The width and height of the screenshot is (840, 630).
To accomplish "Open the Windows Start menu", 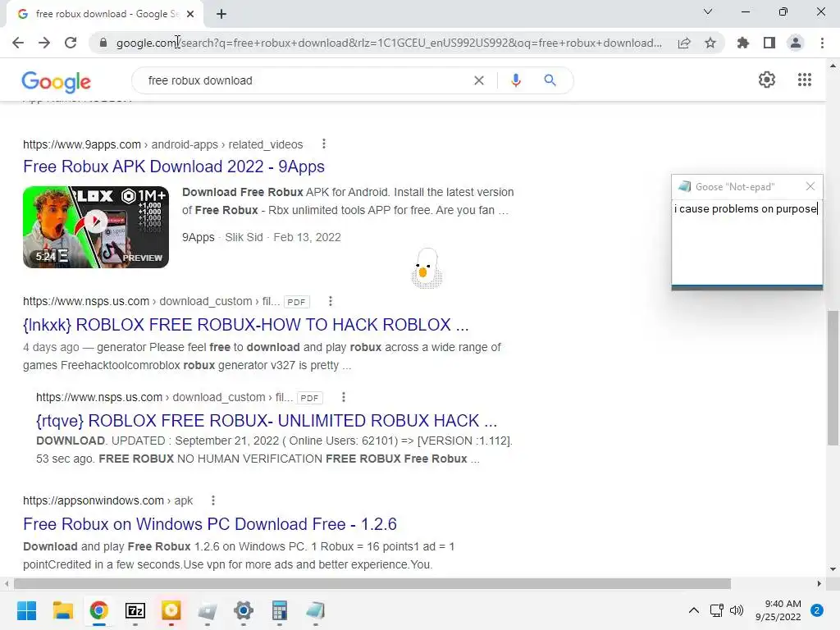I will [x=26, y=610].
